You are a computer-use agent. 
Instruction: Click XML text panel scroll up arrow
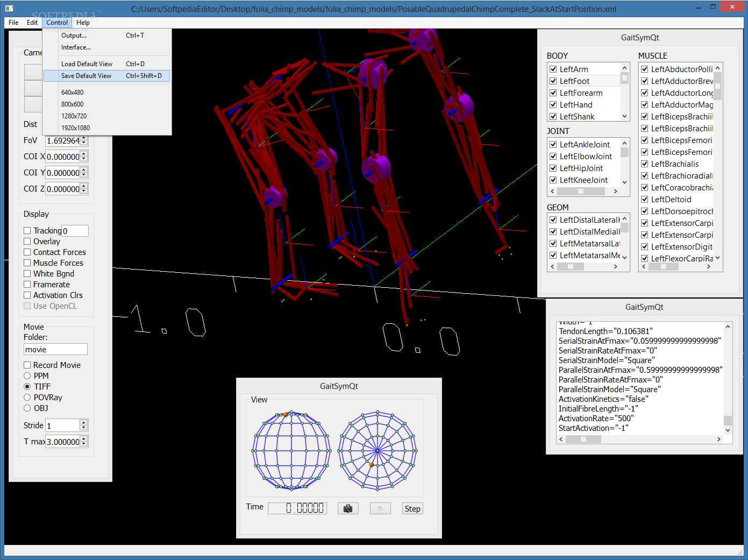coord(728,327)
